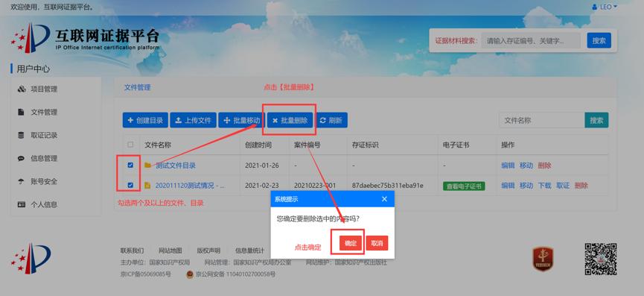
Task: Click the database icon beside 取证记录
Action: 21,135
